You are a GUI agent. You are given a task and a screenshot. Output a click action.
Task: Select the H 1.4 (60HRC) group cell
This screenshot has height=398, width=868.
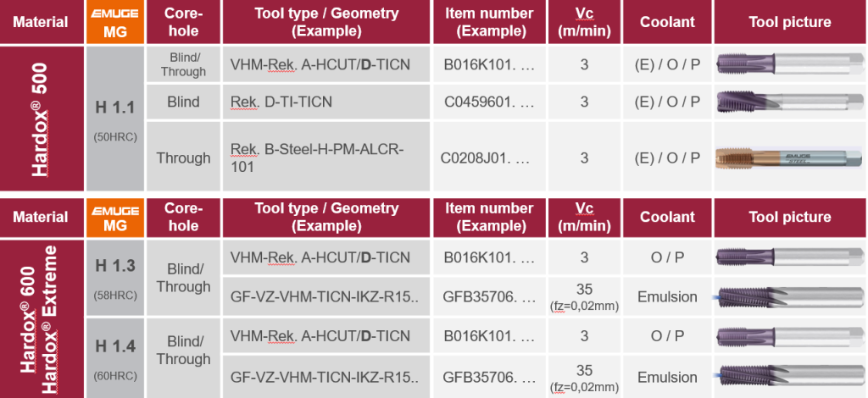[114, 357]
